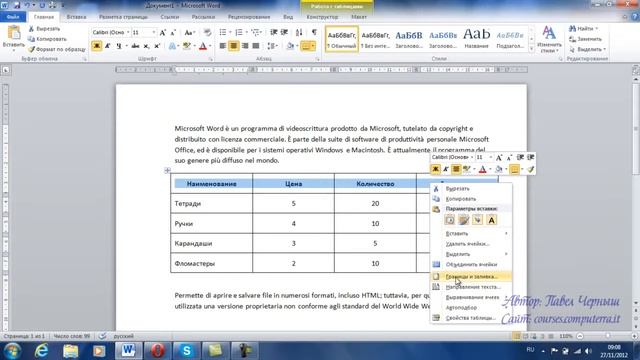Choose Направление текста in context menu
The height and width of the screenshot is (360, 640).
pos(471,287)
